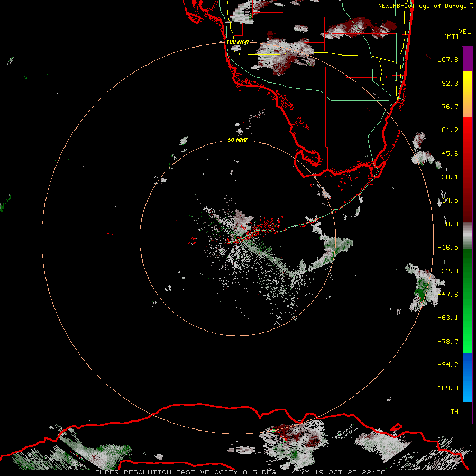Select the 45.6 legend value
The image size is (476, 476).
coord(450,153)
